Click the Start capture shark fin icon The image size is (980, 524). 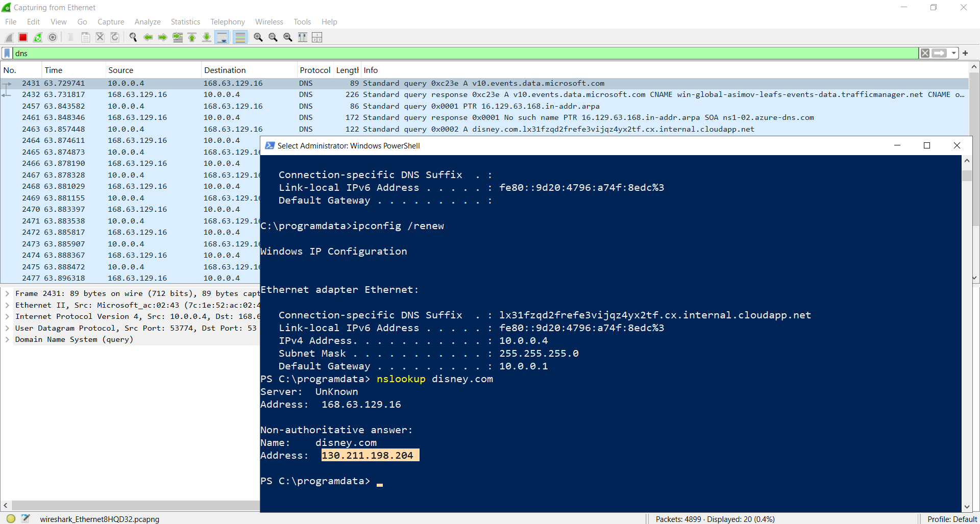(9, 37)
